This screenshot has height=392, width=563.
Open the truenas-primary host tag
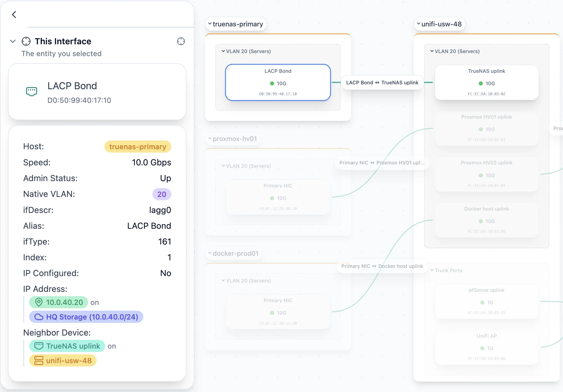click(138, 147)
